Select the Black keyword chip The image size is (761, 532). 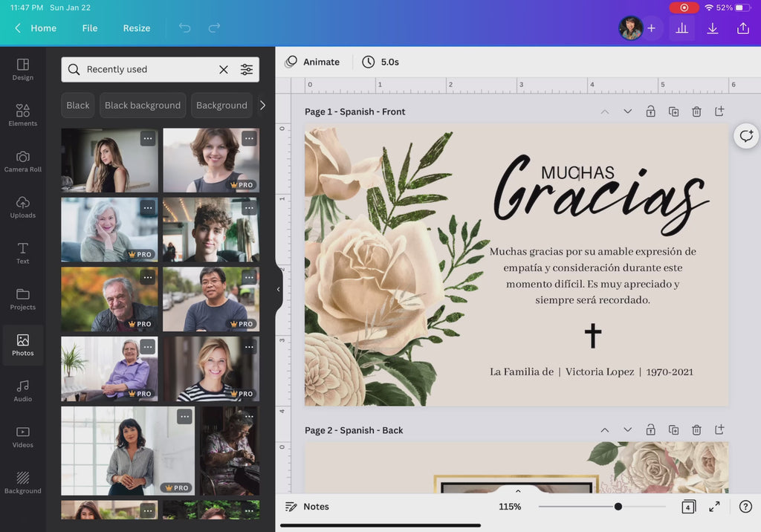click(x=77, y=106)
